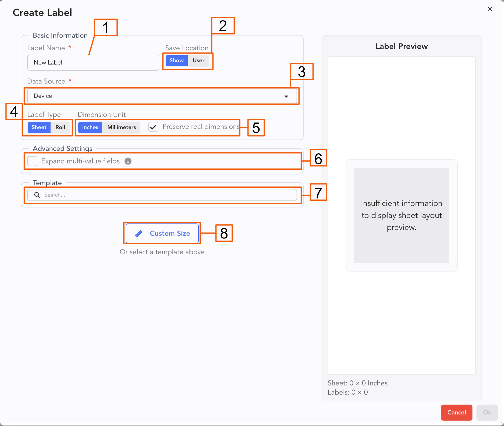Set Save Location to User
The width and height of the screenshot is (504, 426).
coord(198,61)
